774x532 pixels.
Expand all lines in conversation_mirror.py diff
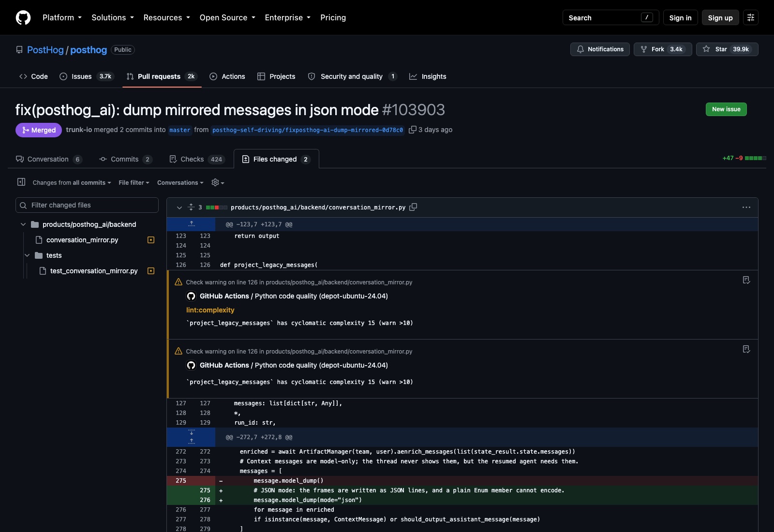tap(191, 207)
